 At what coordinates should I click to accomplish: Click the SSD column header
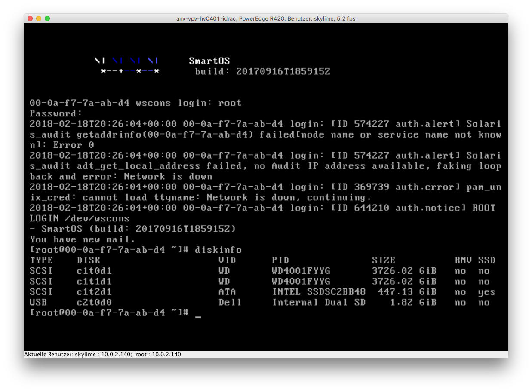[x=486, y=260]
